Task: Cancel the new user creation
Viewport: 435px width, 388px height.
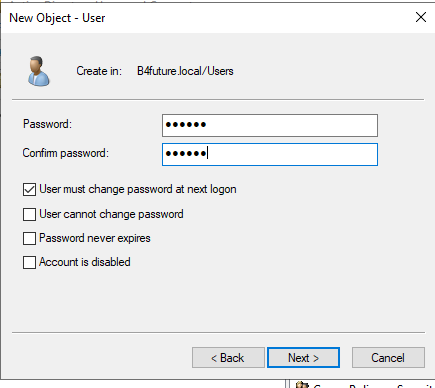Action: 388,358
